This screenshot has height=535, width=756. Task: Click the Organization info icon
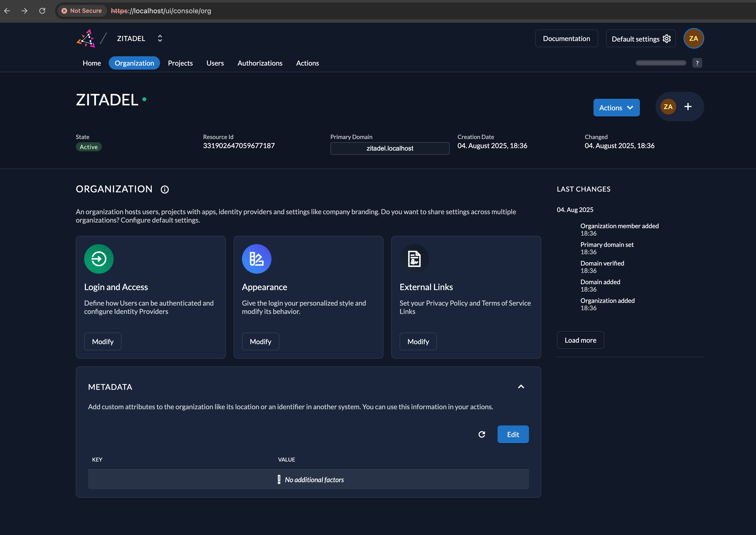coord(165,189)
